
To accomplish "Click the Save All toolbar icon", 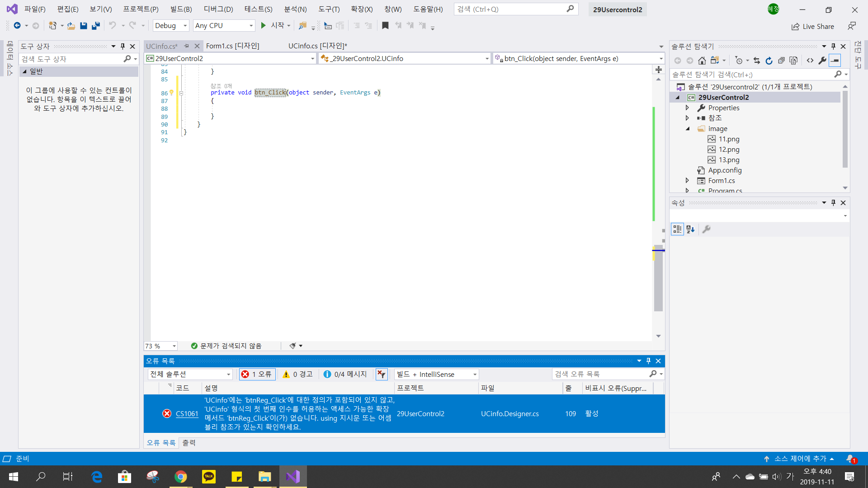I will pyautogui.click(x=95, y=26).
